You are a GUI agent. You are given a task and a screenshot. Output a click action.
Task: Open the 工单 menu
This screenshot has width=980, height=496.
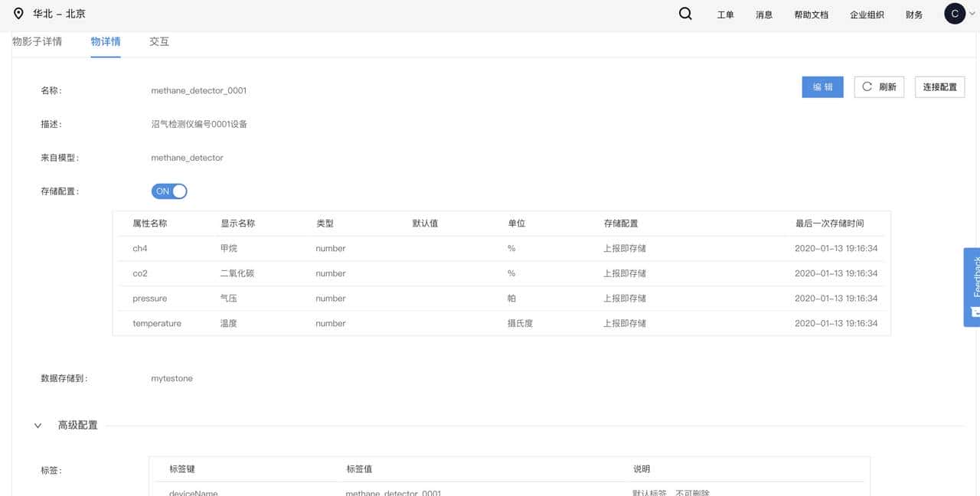725,15
